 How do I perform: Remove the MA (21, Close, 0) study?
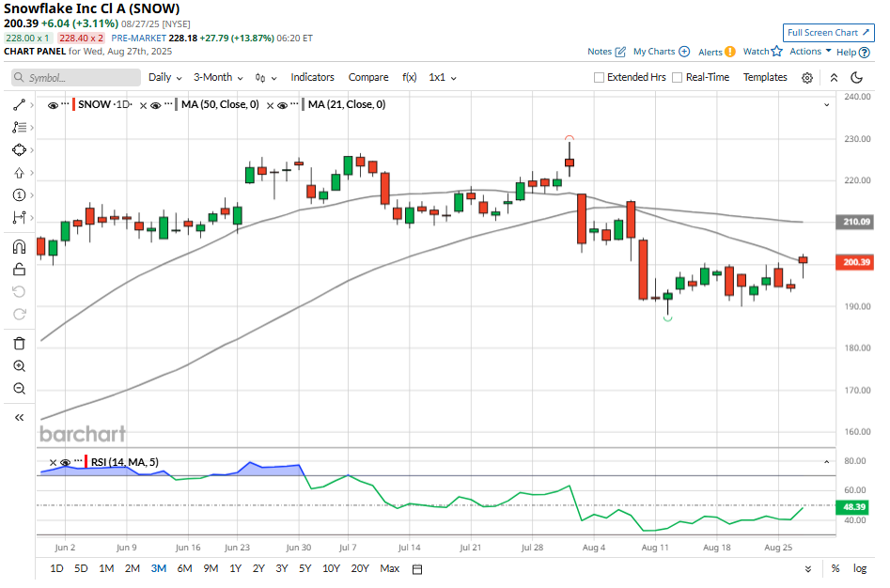pyautogui.click(x=270, y=105)
